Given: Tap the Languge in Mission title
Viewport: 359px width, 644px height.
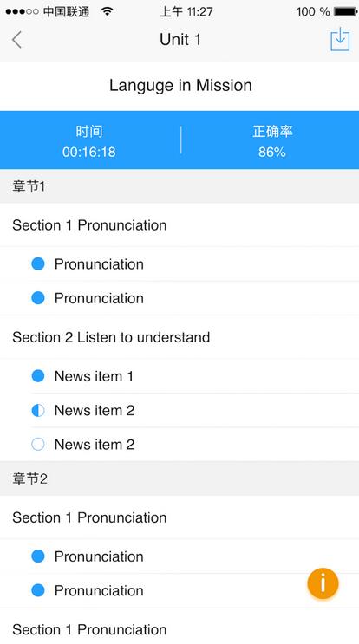Looking at the screenshot, I should tap(180, 86).
